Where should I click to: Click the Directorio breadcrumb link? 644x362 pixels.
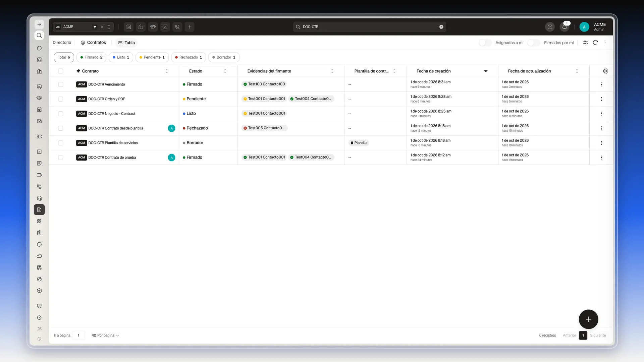(62, 43)
